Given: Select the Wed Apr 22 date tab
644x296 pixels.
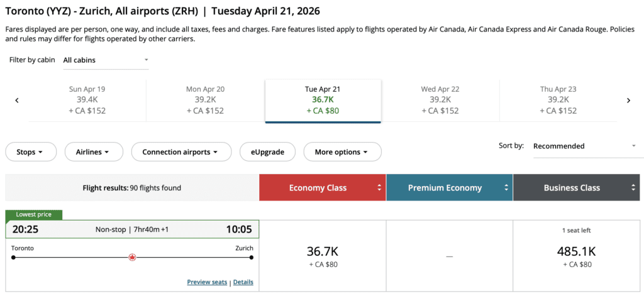Looking at the screenshot, I should (440, 100).
